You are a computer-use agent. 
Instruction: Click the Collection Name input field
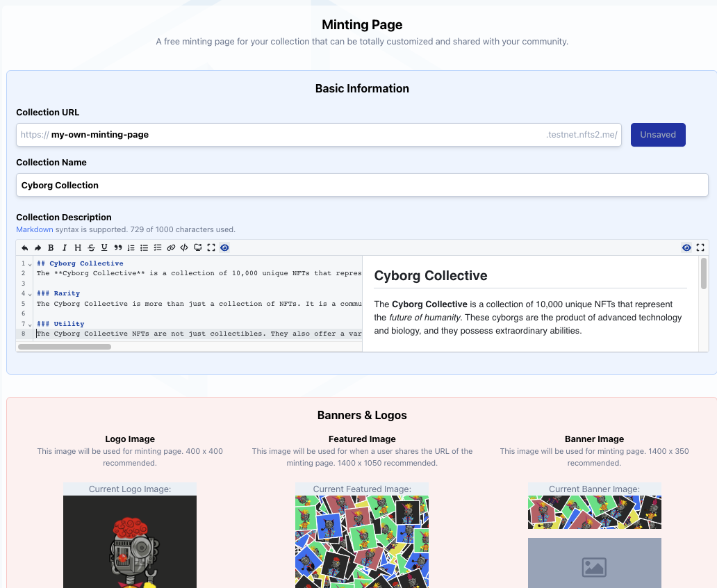[361, 185]
